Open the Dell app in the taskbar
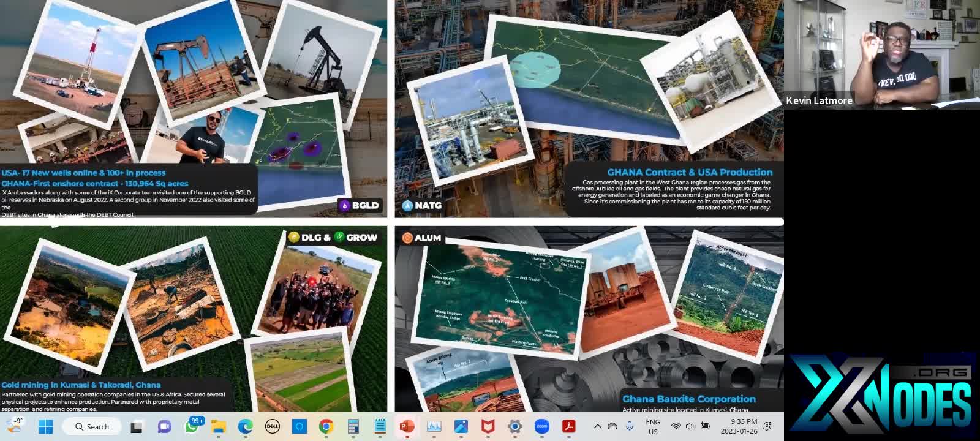 tap(273, 426)
